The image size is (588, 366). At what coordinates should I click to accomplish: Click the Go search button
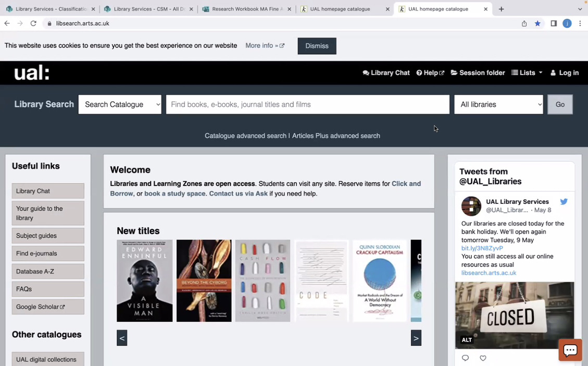(x=560, y=104)
